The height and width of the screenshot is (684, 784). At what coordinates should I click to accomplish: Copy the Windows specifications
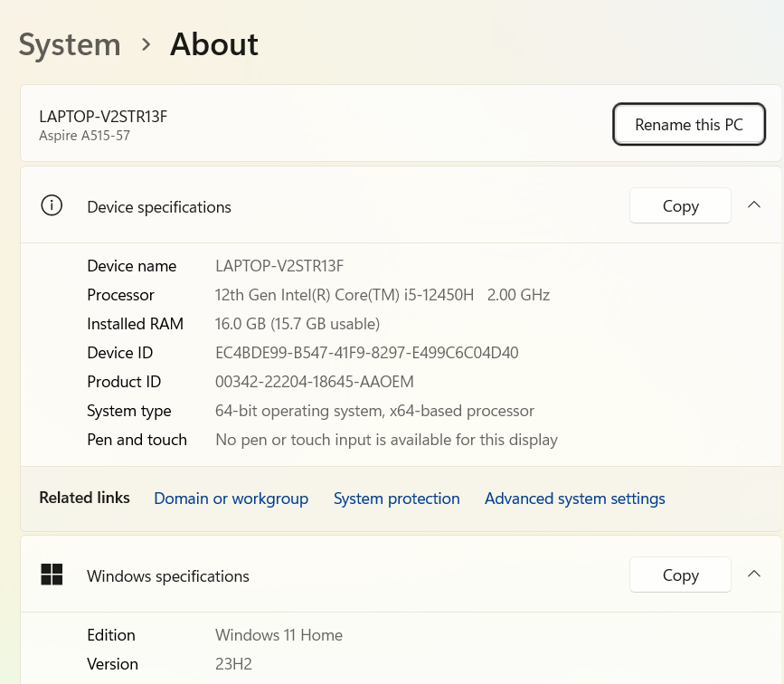[680, 575]
